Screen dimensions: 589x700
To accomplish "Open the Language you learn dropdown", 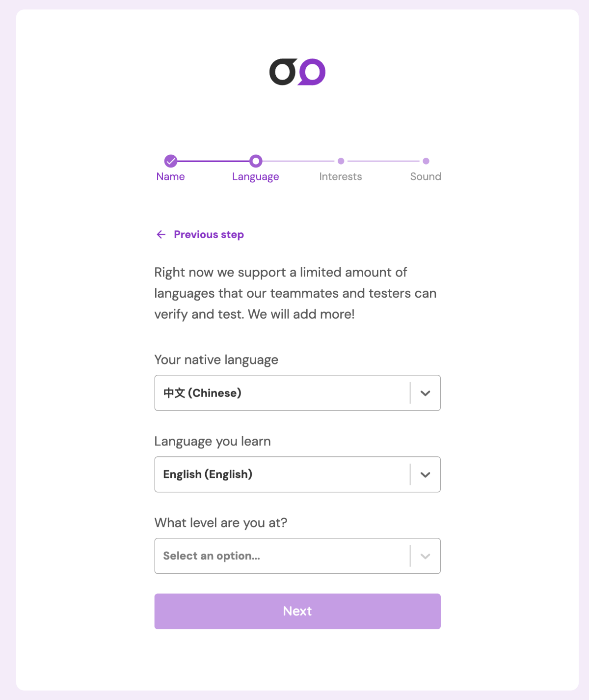I will click(x=282, y=475).
